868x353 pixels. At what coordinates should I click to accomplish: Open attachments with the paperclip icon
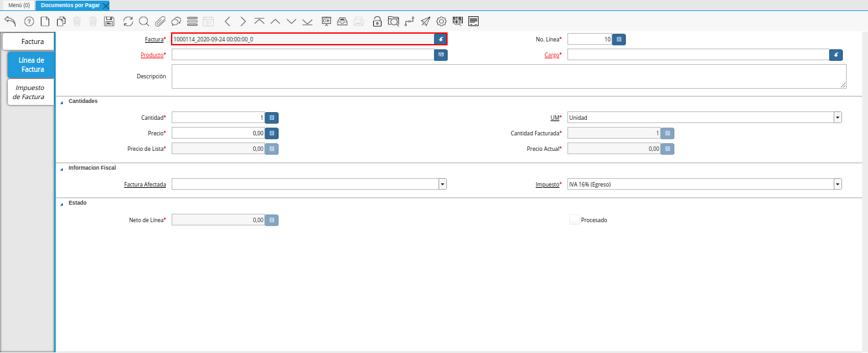[x=160, y=21]
